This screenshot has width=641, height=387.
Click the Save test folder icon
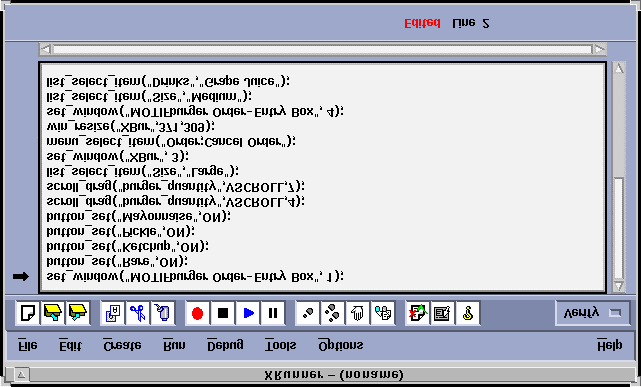[x=78, y=313]
